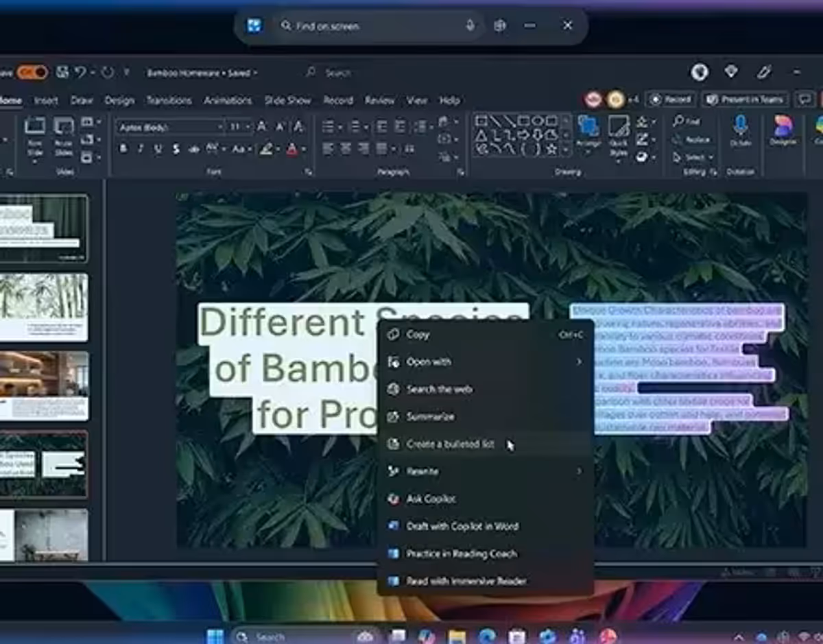
Task: Click the Undo arrow icon
Action: 80,72
